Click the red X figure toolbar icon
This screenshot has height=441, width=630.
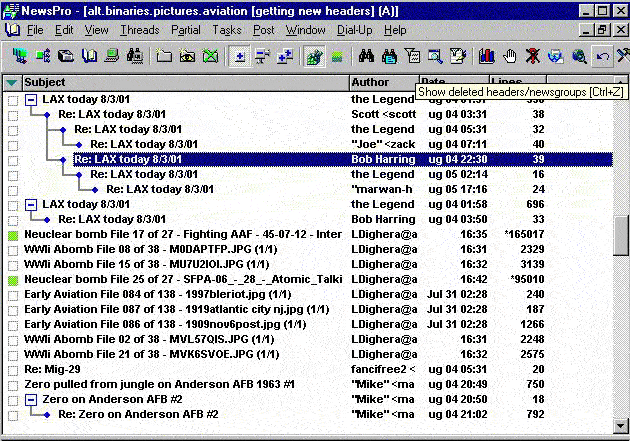[534, 56]
